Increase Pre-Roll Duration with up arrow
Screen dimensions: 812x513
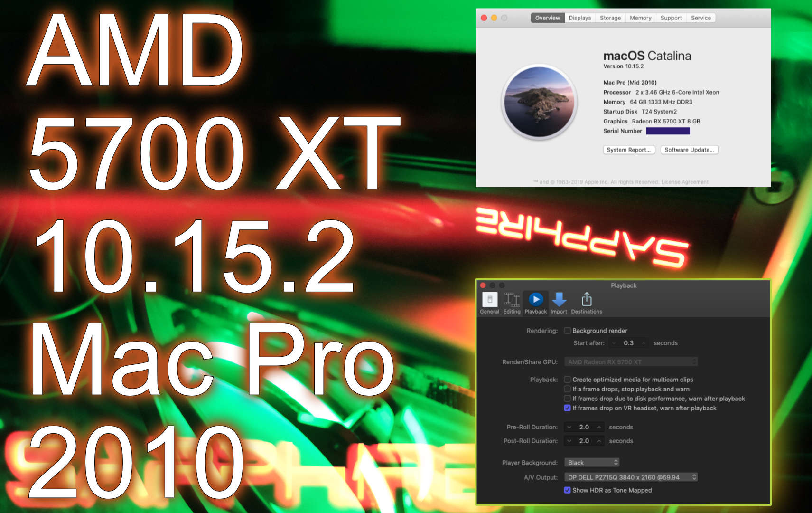[x=599, y=427]
